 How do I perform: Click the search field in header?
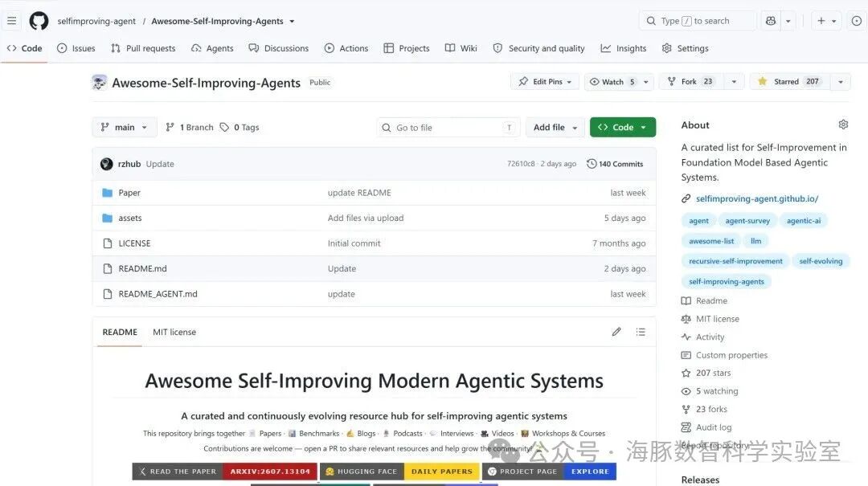[698, 21]
